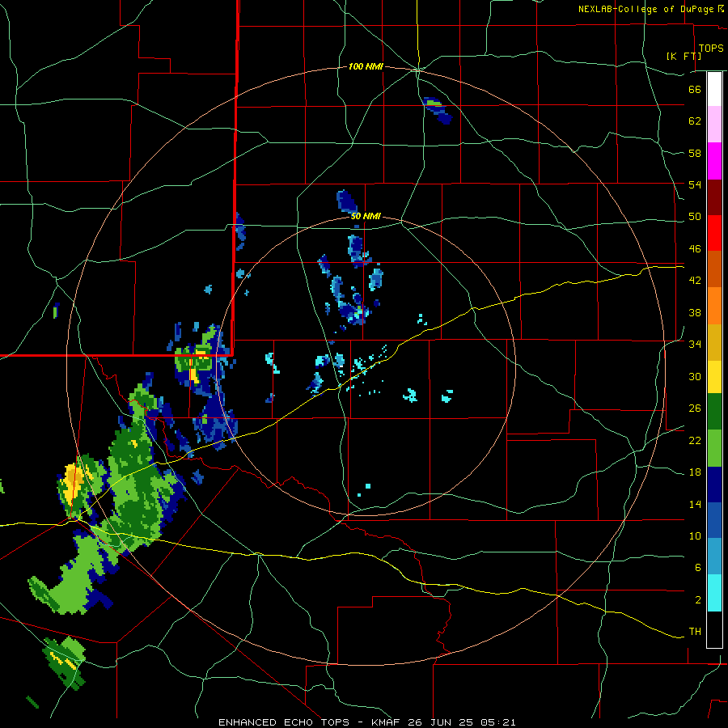This screenshot has width=728, height=728.
Task: Click the 34 legend value
Action: click(695, 344)
